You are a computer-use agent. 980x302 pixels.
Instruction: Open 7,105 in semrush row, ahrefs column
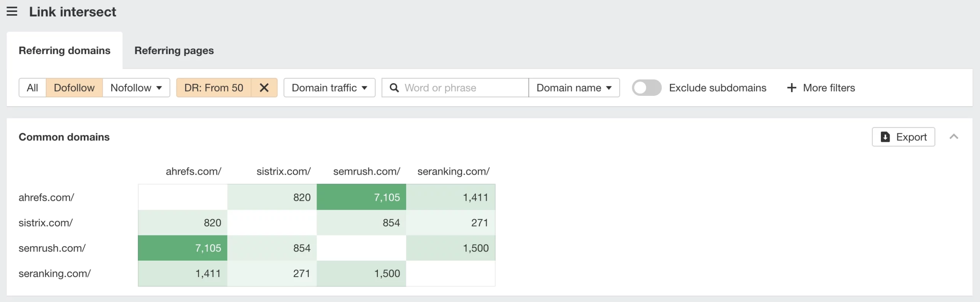coord(183,248)
